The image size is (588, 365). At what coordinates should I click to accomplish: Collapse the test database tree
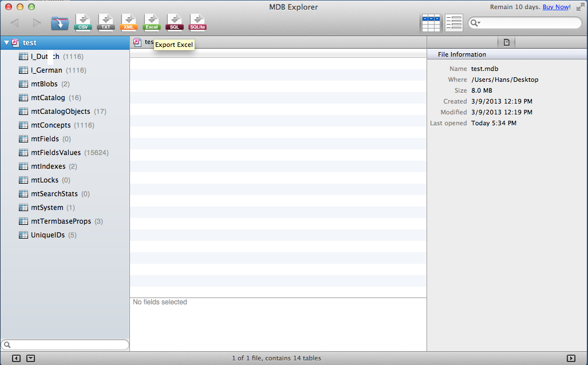(x=6, y=43)
